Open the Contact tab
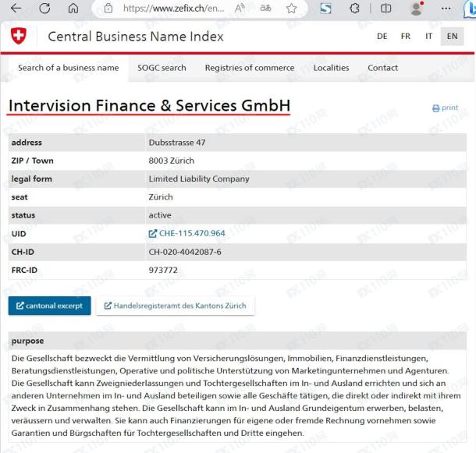Image resolution: width=476 pixels, height=453 pixels. pyautogui.click(x=383, y=68)
